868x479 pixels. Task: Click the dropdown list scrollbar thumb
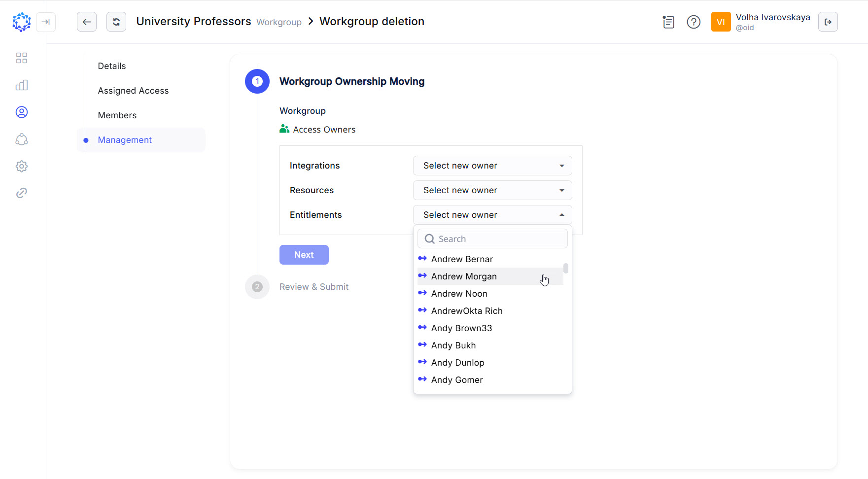[x=566, y=268]
